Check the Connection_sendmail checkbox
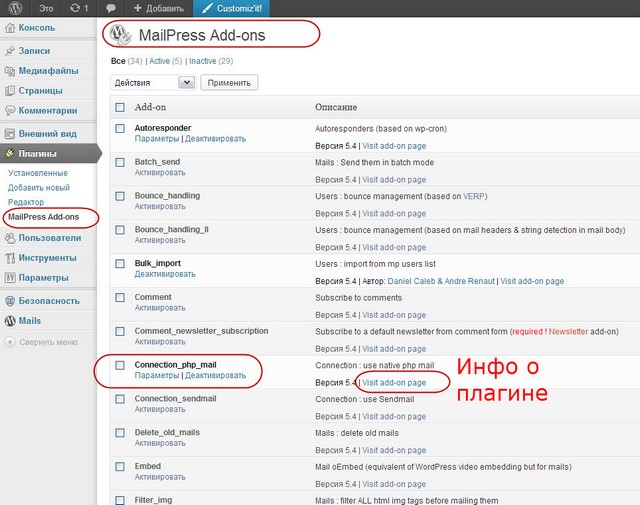The height and width of the screenshot is (505, 640). pyautogui.click(x=120, y=399)
